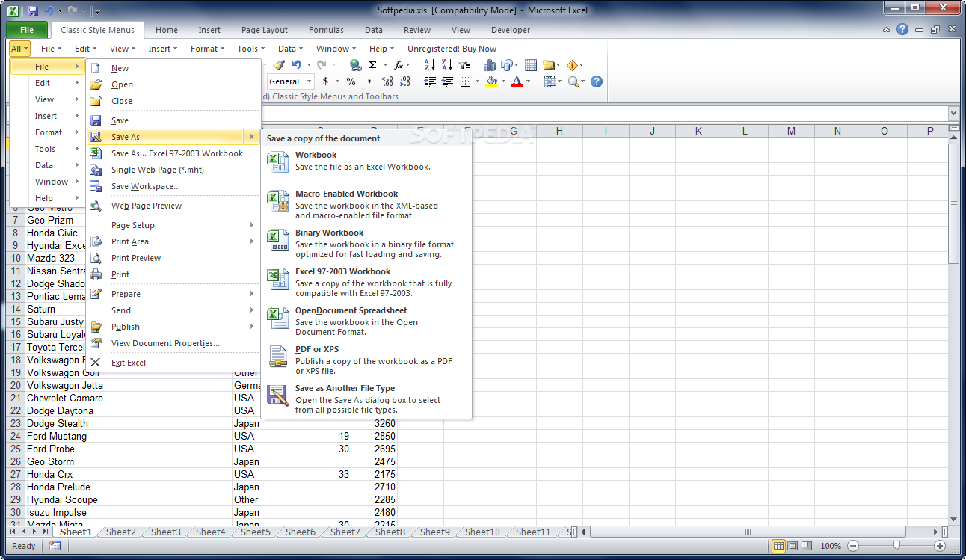The height and width of the screenshot is (560, 966).
Task: Click the blue Help question icon in toolbar
Action: pyautogui.click(x=597, y=81)
